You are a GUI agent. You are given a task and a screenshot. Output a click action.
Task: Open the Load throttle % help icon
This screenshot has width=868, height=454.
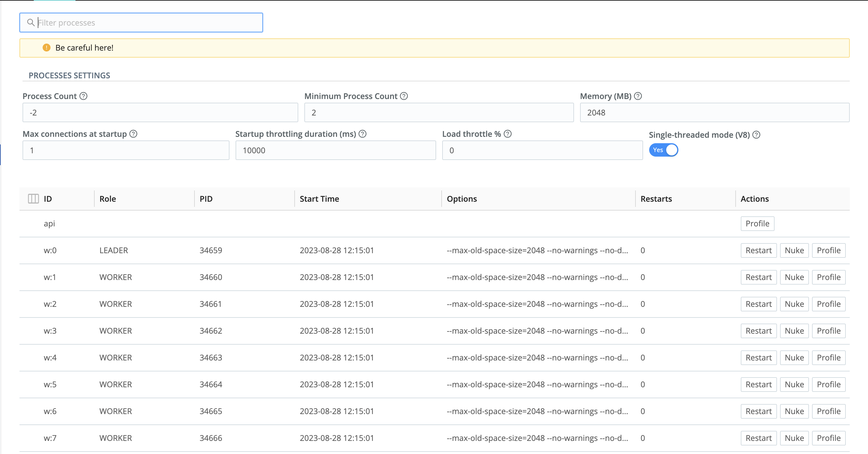coord(507,134)
